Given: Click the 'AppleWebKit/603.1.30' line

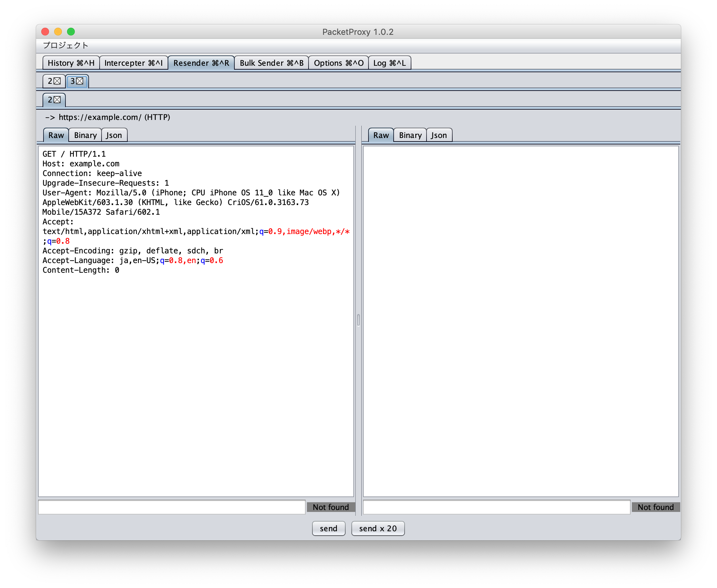Looking at the screenshot, I should coord(175,202).
